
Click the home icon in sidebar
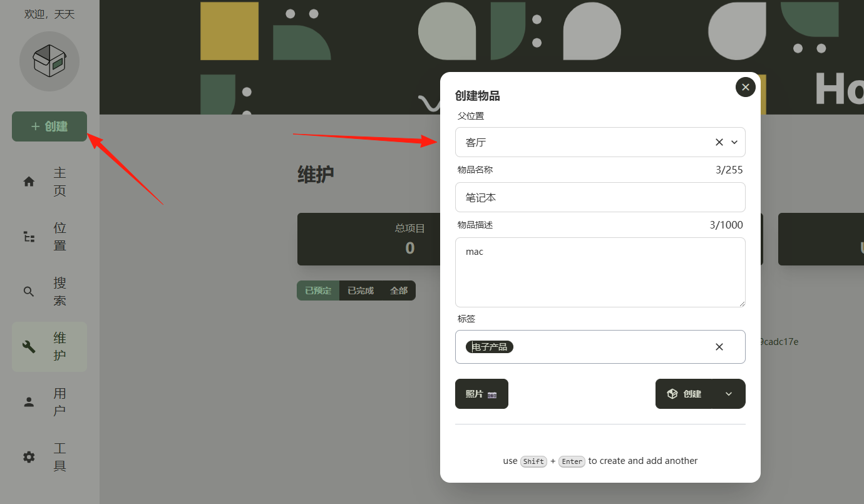[29, 182]
